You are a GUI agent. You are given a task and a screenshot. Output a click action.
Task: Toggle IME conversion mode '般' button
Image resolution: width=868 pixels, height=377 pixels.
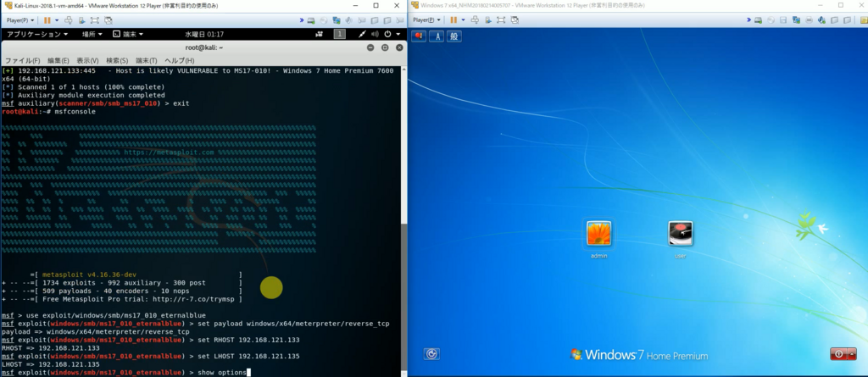coord(454,36)
